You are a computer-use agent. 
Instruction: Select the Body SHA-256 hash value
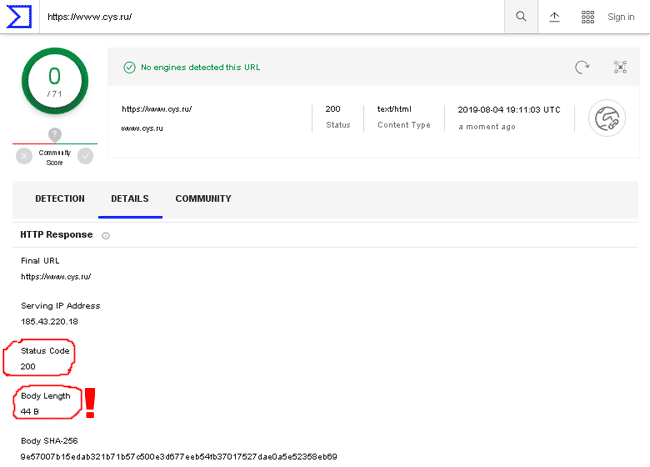[x=179, y=457]
